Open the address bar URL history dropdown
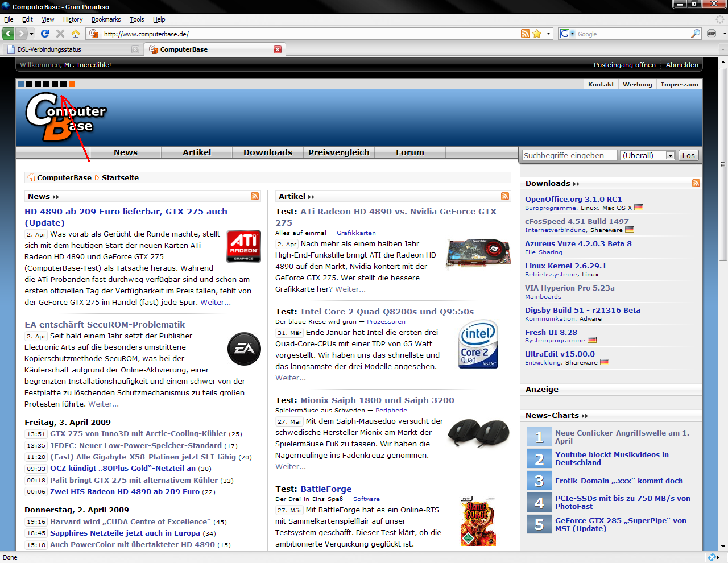This screenshot has height=563, width=728. 549,34
